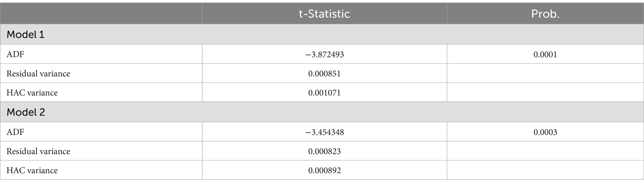Screen dimensions: 644x185
Task: Click the value 0.001071
Action: [x=324, y=93]
